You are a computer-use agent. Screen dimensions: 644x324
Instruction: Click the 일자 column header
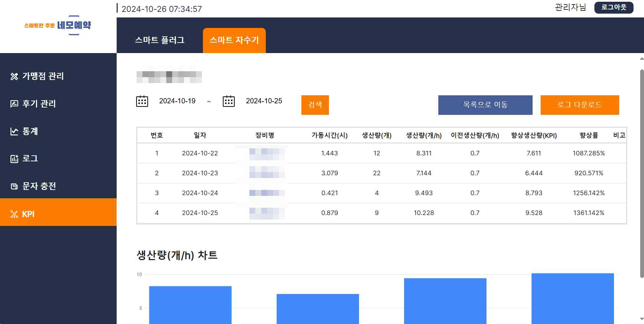tap(200, 135)
